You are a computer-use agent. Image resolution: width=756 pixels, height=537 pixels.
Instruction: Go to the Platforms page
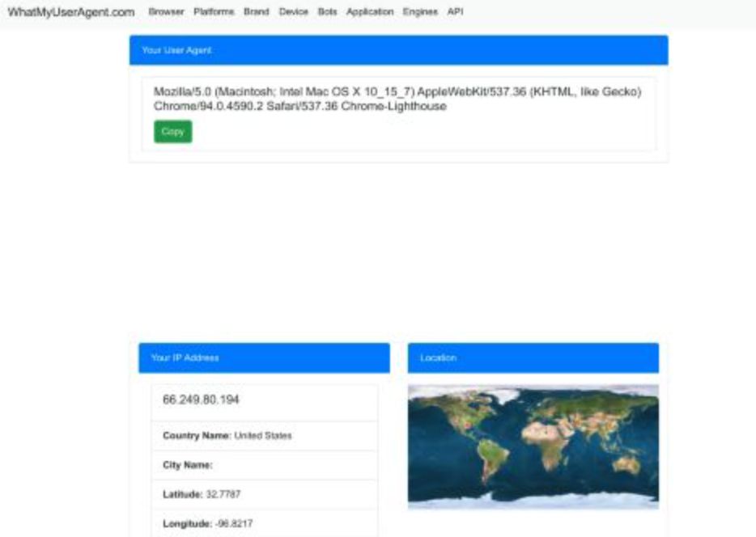(x=214, y=11)
